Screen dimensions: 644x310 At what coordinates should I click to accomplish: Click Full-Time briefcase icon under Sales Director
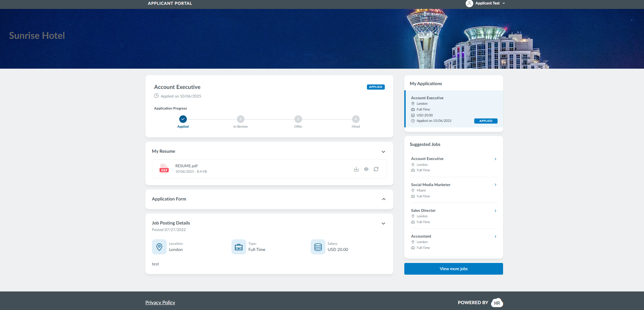pyautogui.click(x=413, y=222)
